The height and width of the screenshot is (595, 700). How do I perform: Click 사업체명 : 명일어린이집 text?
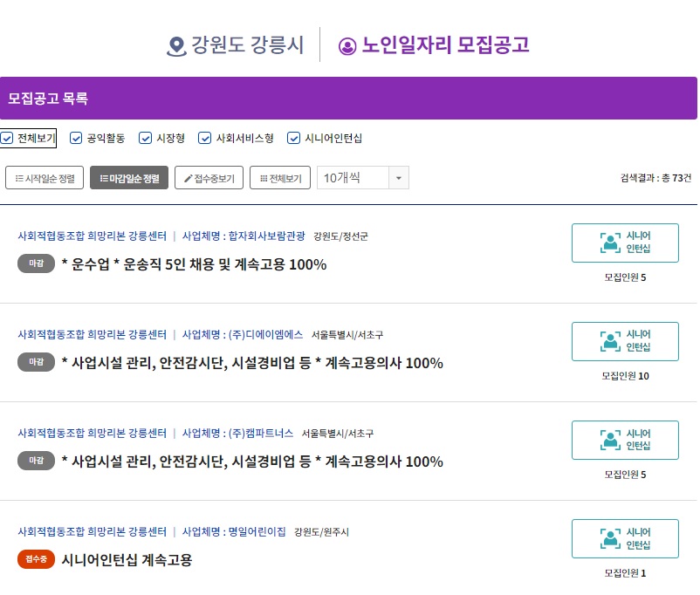click(234, 532)
